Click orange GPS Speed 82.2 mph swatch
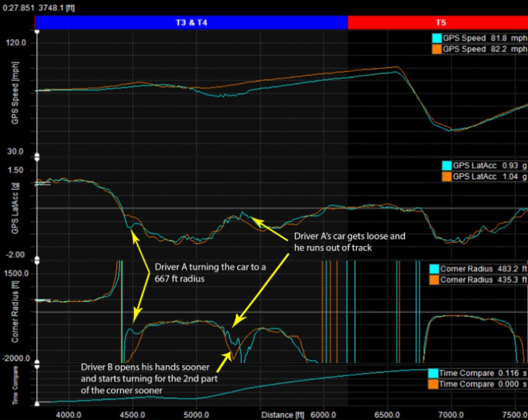The height and width of the screenshot is (420, 528). pyautogui.click(x=437, y=49)
